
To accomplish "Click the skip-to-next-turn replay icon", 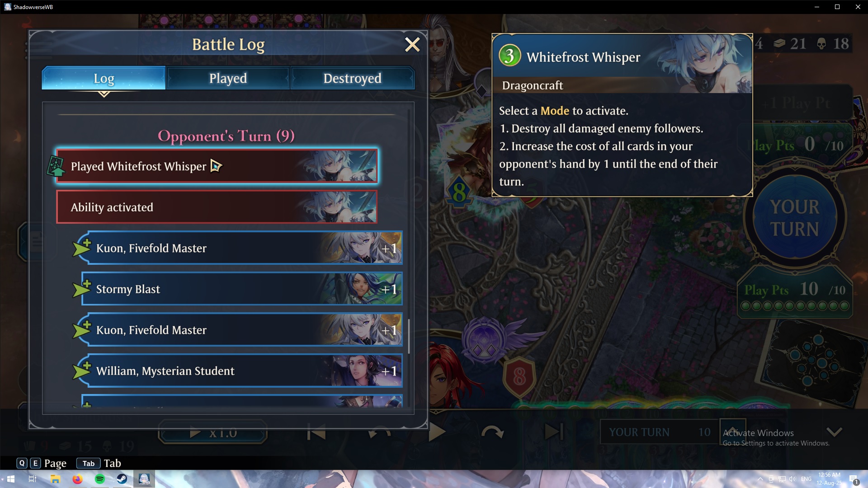I will (x=554, y=432).
